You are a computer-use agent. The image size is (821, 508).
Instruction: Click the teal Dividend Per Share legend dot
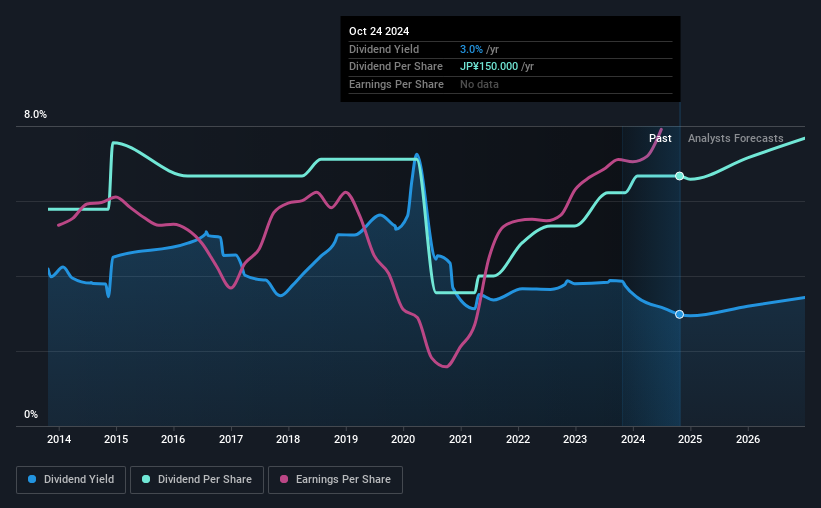click(x=146, y=479)
